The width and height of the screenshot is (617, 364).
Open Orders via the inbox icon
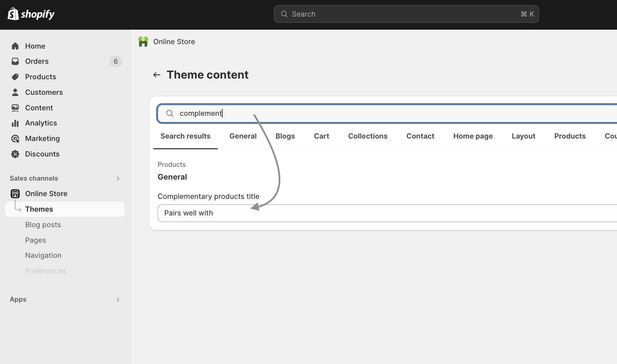coord(15,61)
